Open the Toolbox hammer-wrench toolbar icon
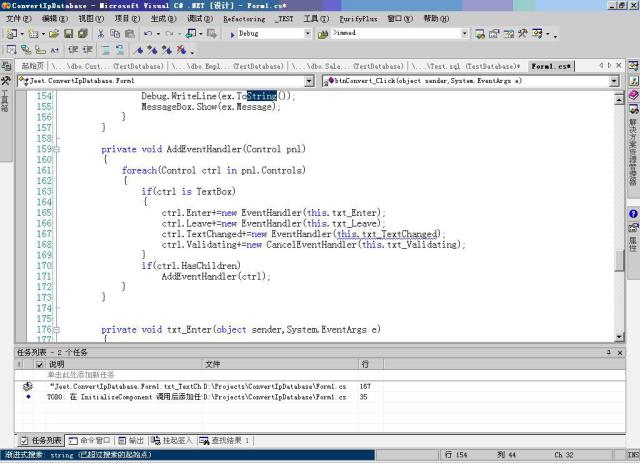Image resolution: width=640 pixels, height=463 pixels. point(523,34)
